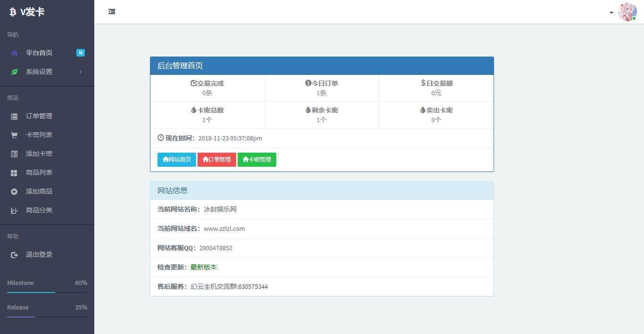Click the 商品列表 grid icon
The height and width of the screenshot is (334, 644).
14,172
